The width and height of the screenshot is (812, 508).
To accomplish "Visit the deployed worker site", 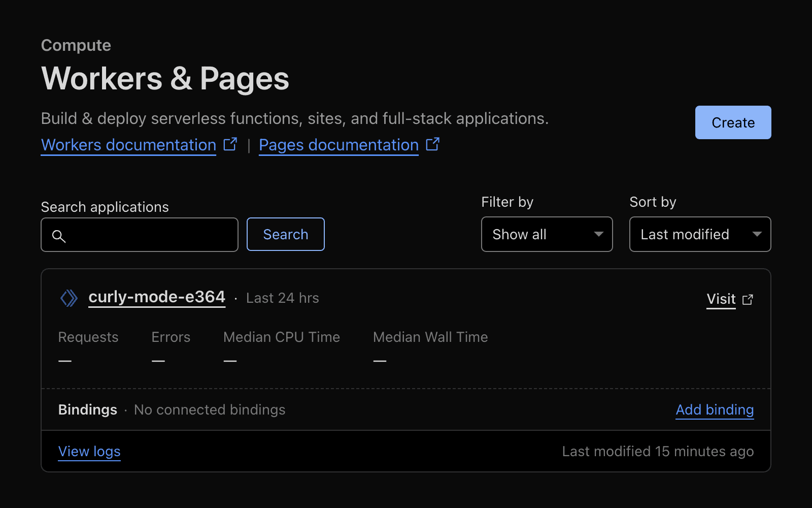I will (720, 299).
